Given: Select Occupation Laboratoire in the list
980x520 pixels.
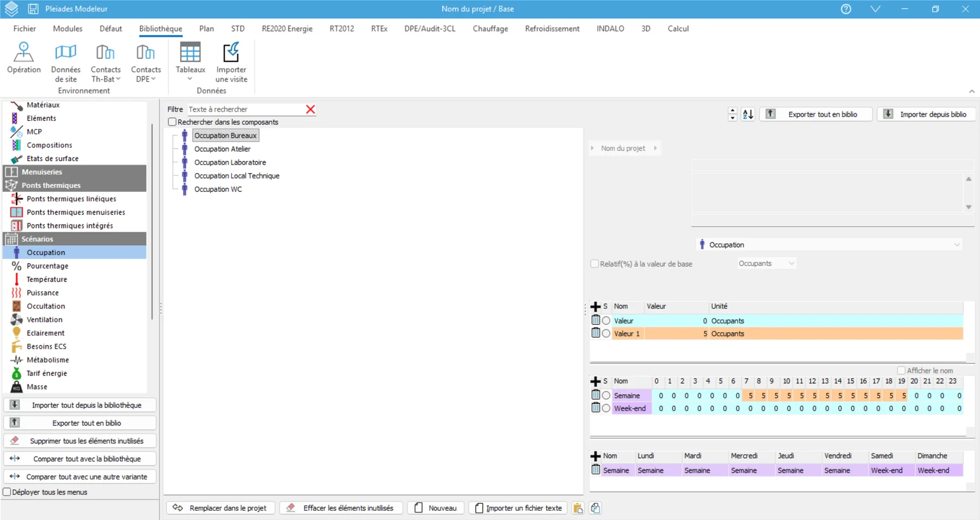Looking at the screenshot, I should [x=230, y=162].
